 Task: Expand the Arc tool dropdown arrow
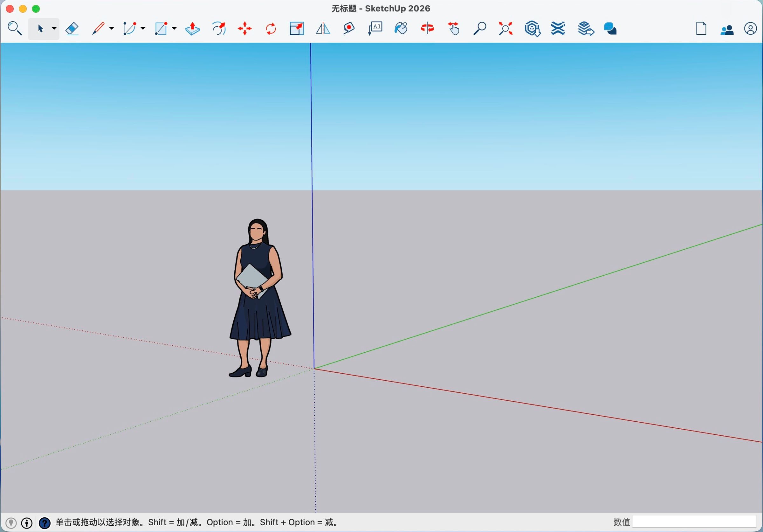[x=143, y=29]
